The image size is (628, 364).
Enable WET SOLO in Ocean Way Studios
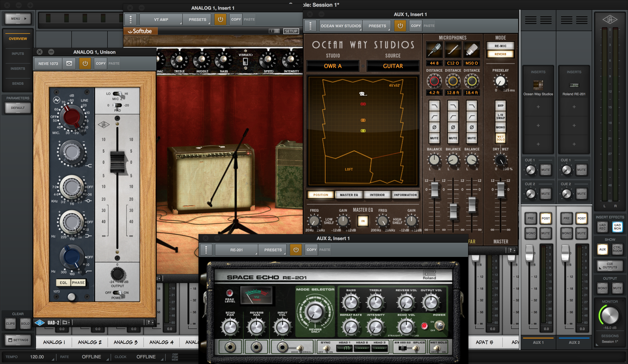[500, 138]
